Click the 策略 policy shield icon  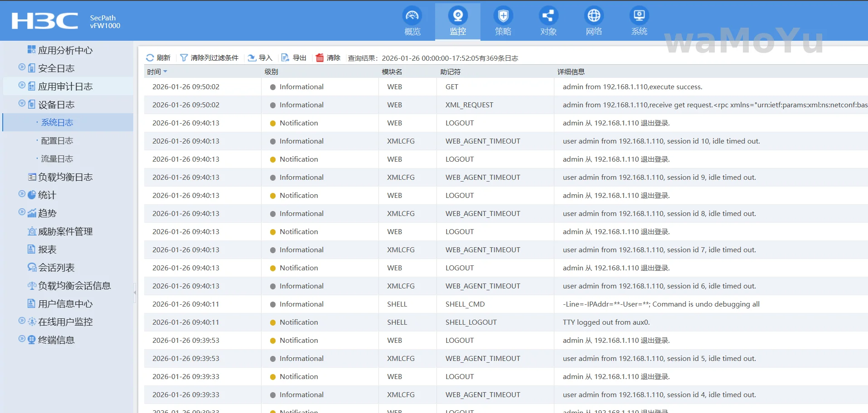pos(503,16)
